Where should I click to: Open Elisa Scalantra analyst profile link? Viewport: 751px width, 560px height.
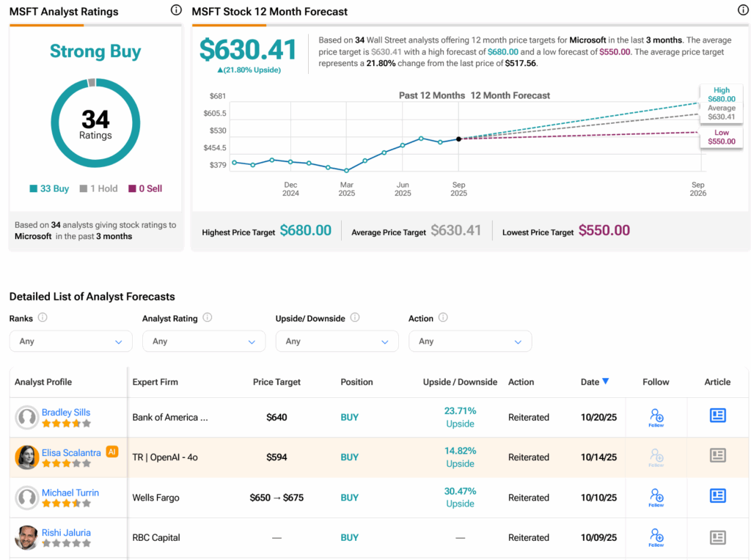[71, 452]
